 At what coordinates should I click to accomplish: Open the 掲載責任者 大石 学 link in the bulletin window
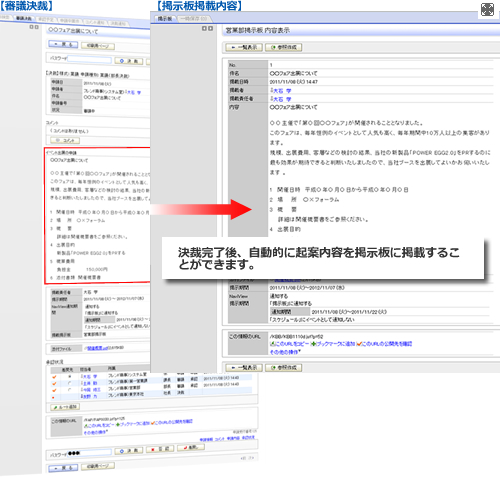coord(281,99)
